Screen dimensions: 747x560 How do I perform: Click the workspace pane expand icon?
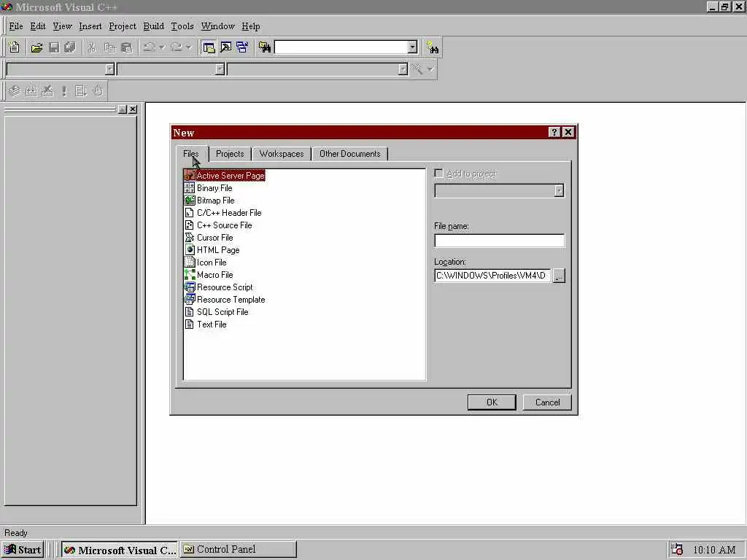coord(123,109)
